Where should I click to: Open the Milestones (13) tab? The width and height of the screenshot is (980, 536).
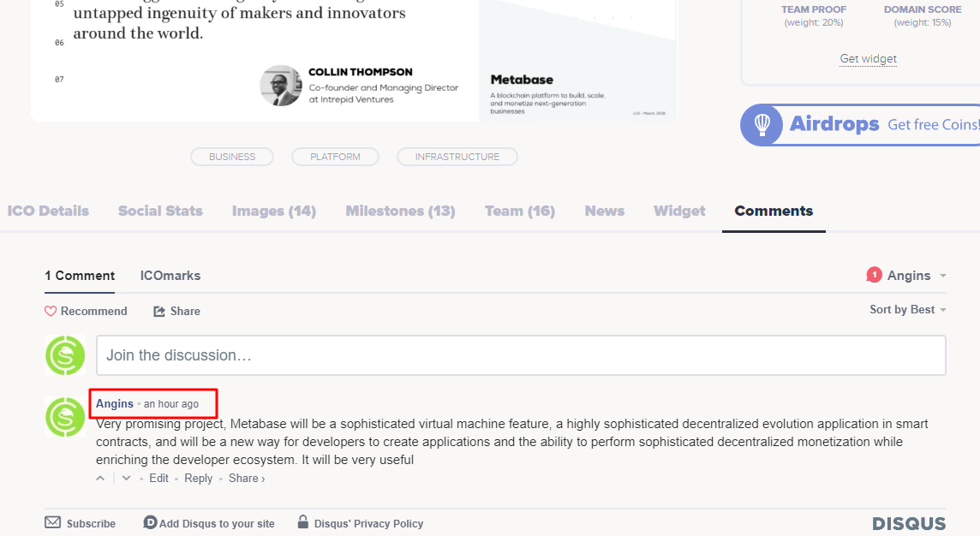401,211
